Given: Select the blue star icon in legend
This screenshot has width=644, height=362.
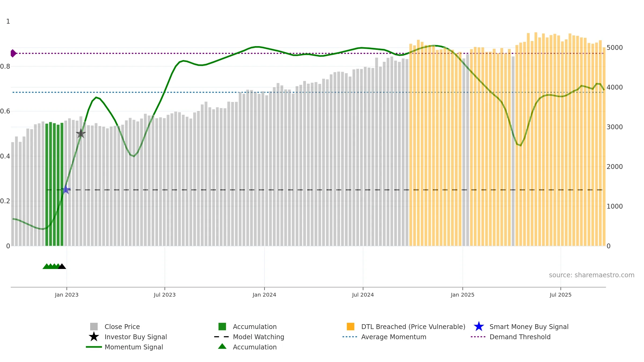Looking at the screenshot, I should [479, 327].
